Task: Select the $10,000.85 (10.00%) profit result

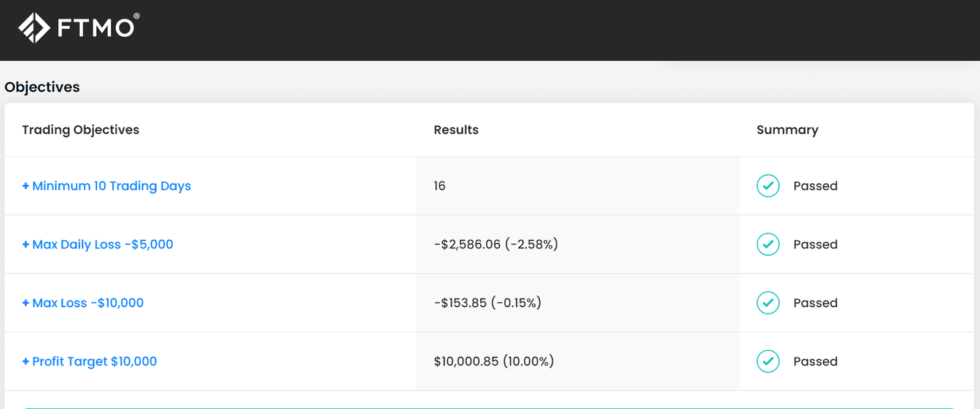Action: pos(494,362)
